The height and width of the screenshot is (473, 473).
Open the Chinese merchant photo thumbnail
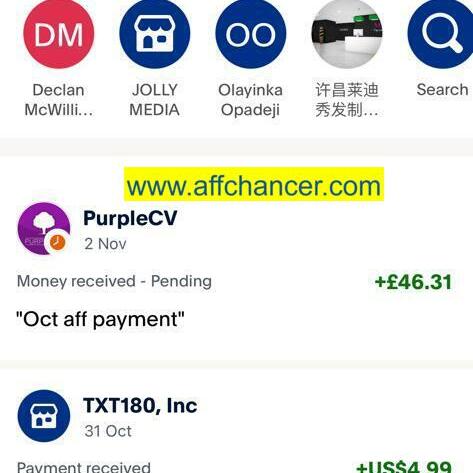pyautogui.click(x=347, y=33)
